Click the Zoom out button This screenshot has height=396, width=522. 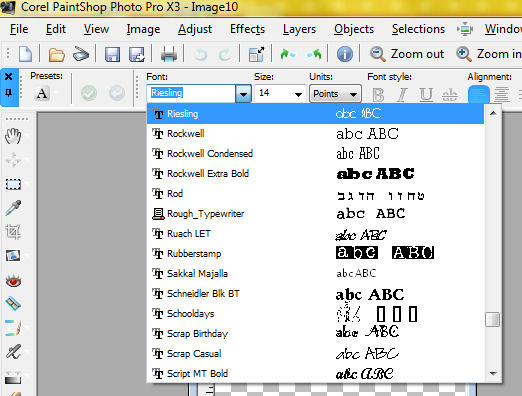pos(407,54)
